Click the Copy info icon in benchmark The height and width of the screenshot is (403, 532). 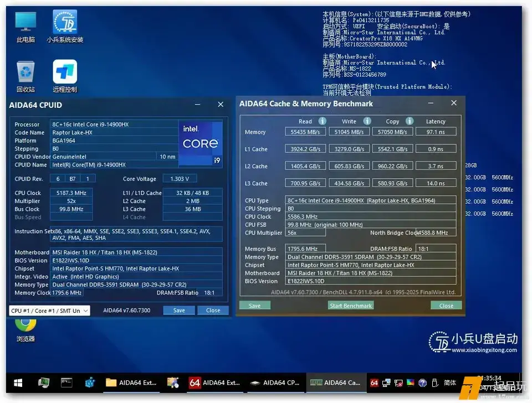pos(410,121)
